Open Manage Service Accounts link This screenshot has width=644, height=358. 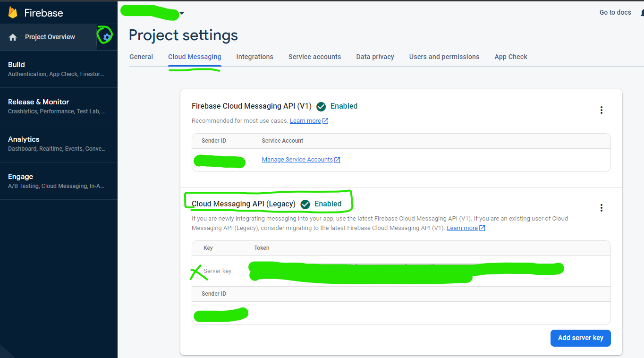coord(297,160)
